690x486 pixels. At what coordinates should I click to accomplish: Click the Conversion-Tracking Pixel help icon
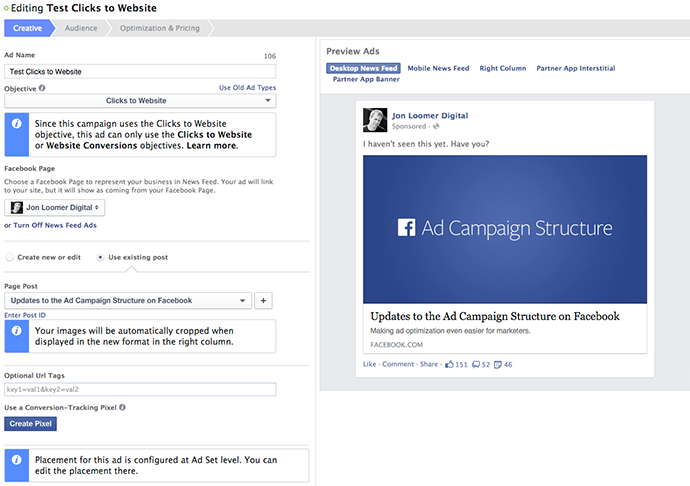pyautogui.click(x=122, y=408)
